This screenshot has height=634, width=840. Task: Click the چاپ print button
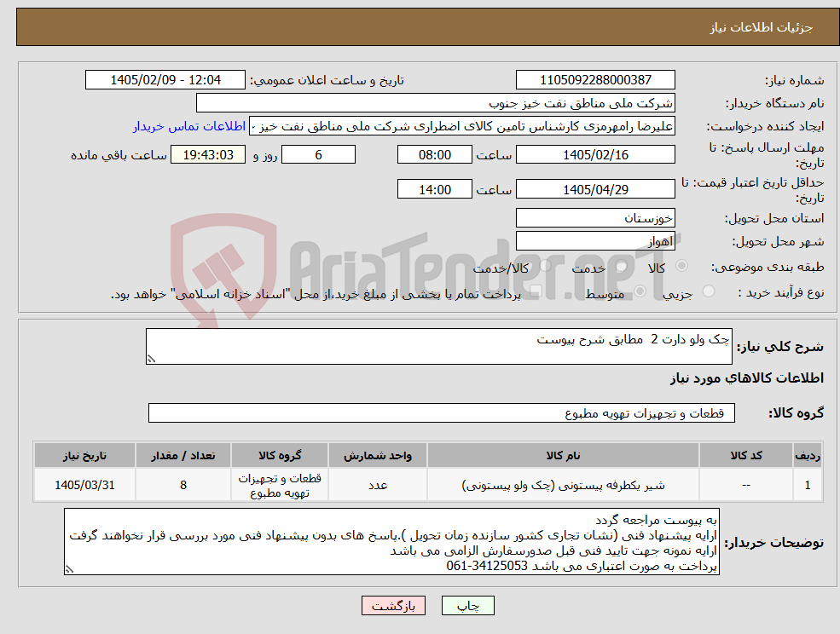click(467, 606)
